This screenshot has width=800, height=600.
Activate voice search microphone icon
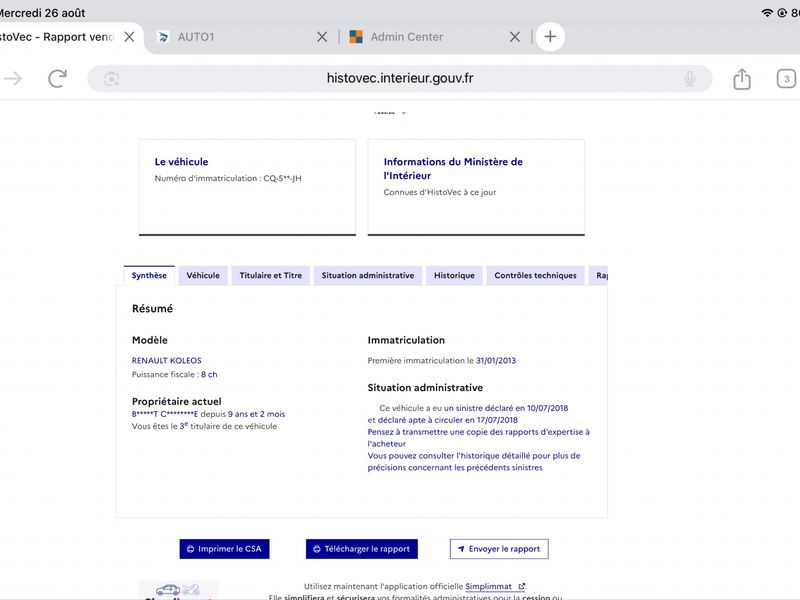click(x=690, y=79)
